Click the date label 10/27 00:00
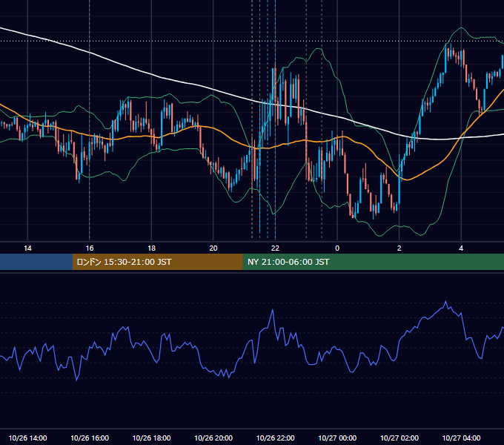504x445 pixels. pyautogui.click(x=337, y=438)
